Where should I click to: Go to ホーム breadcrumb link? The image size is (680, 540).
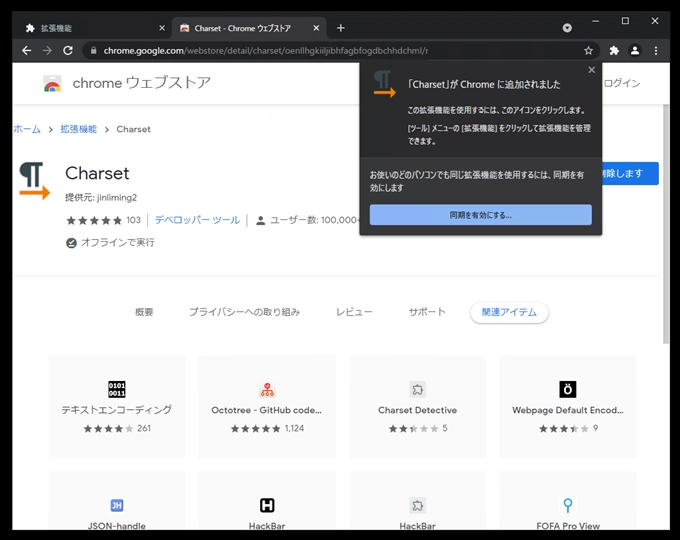tap(27, 129)
